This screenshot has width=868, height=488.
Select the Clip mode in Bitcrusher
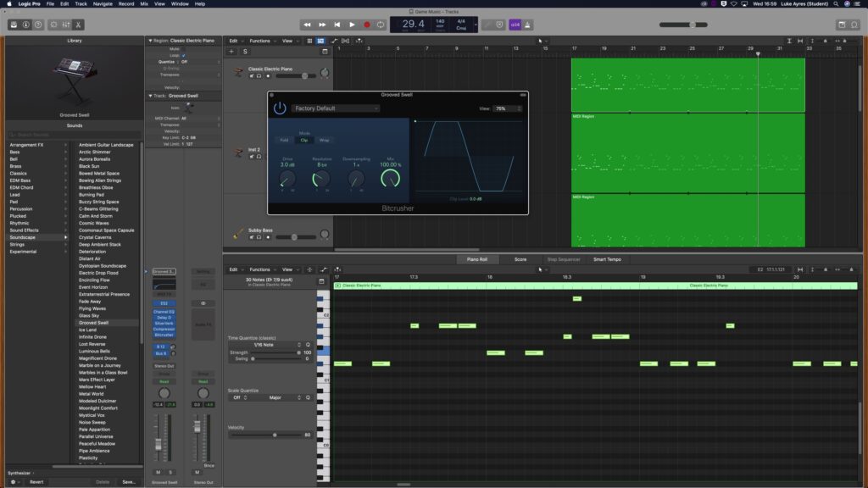[304, 140]
